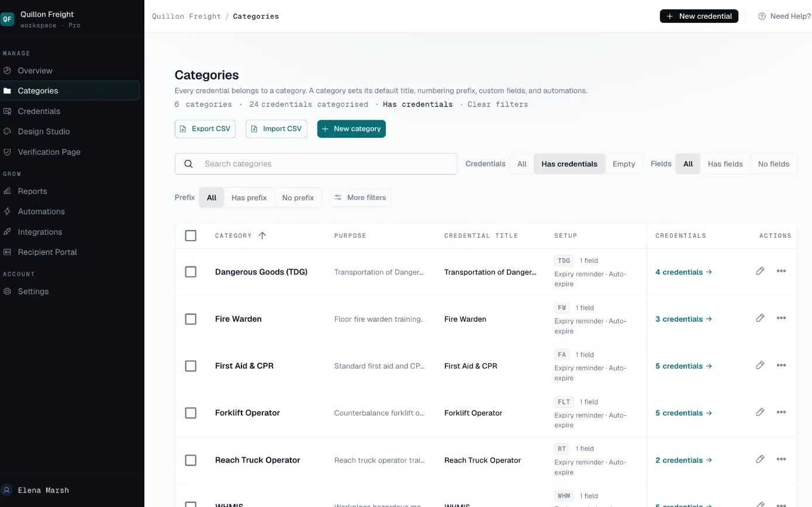
Task: Tick the First Aid & CPR checkbox
Action: tap(191, 366)
